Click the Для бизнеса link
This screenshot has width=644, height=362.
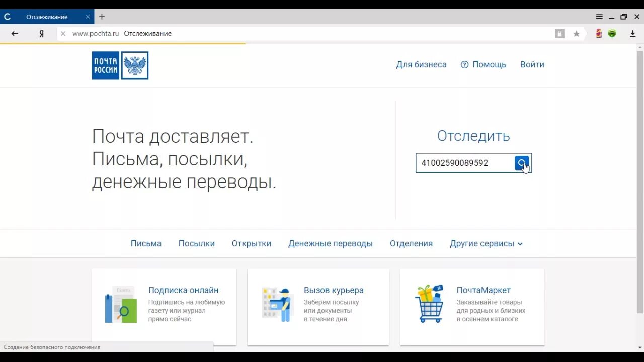(422, 65)
